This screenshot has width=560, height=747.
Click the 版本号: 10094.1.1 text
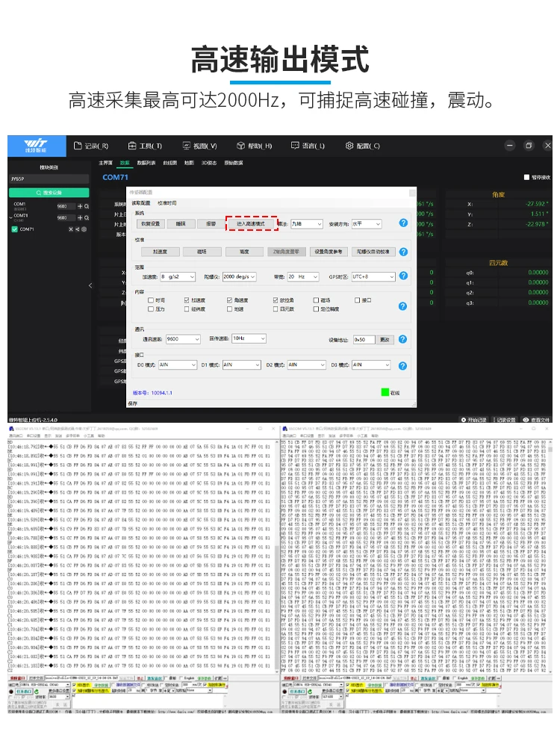(152, 393)
